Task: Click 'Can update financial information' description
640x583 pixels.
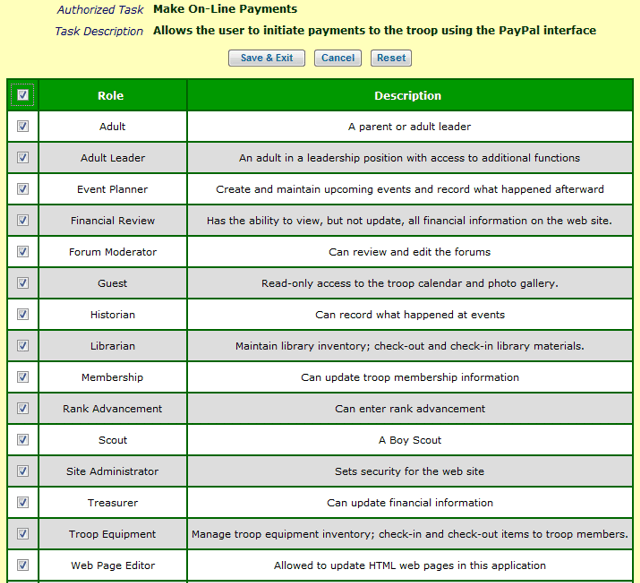Action: pos(410,503)
